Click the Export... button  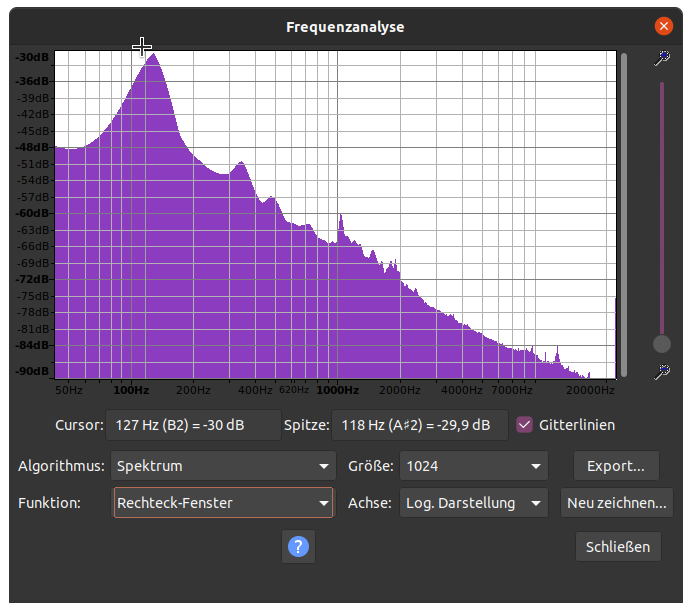click(x=616, y=466)
